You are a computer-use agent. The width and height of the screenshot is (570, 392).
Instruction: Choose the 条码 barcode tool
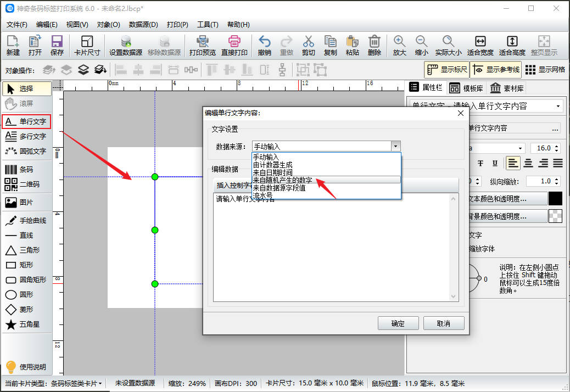pos(26,170)
